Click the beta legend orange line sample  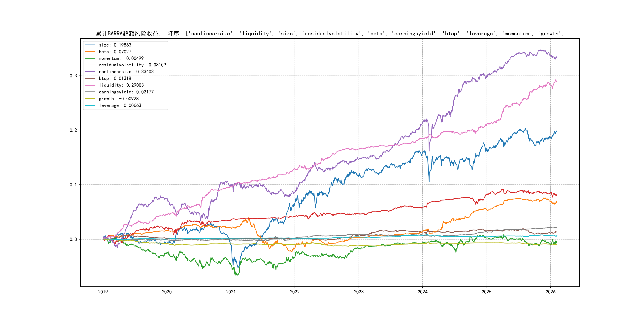90,52
